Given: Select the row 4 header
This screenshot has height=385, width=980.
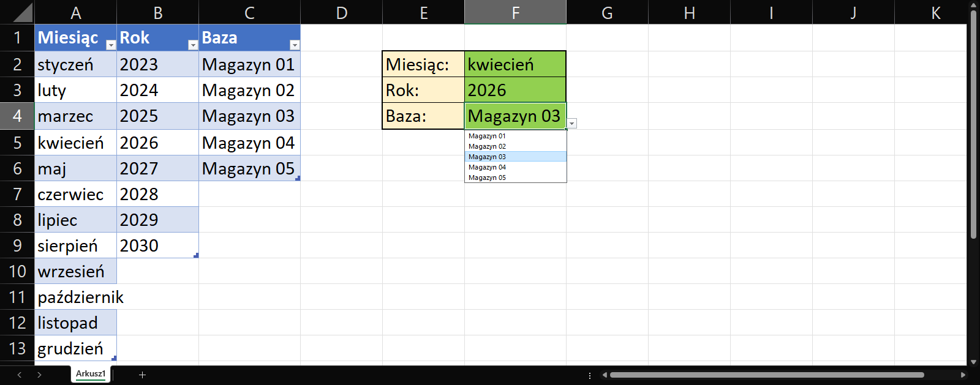Looking at the screenshot, I should pyautogui.click(x=17, y=116).
